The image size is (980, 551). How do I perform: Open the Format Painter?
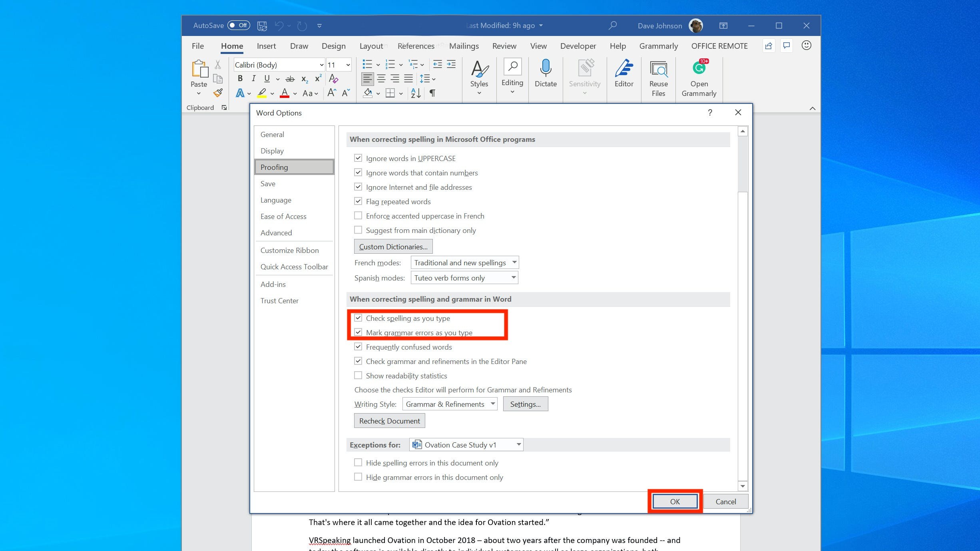pyautogui.click(x=218, y=92)
